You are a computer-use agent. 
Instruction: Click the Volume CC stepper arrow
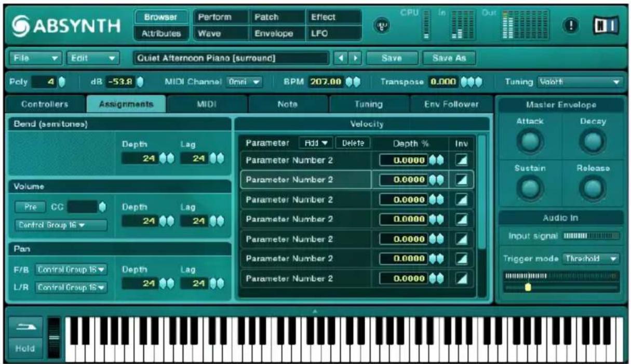pyautogui.click(x=102, y=207)
